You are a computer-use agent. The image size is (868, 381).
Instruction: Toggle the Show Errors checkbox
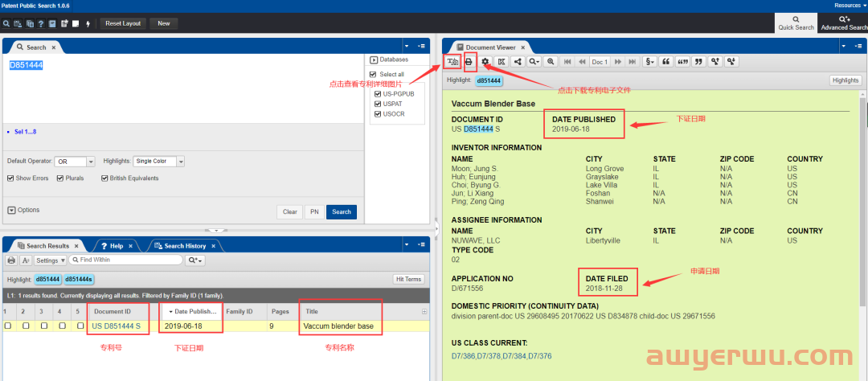pos(11,178)
